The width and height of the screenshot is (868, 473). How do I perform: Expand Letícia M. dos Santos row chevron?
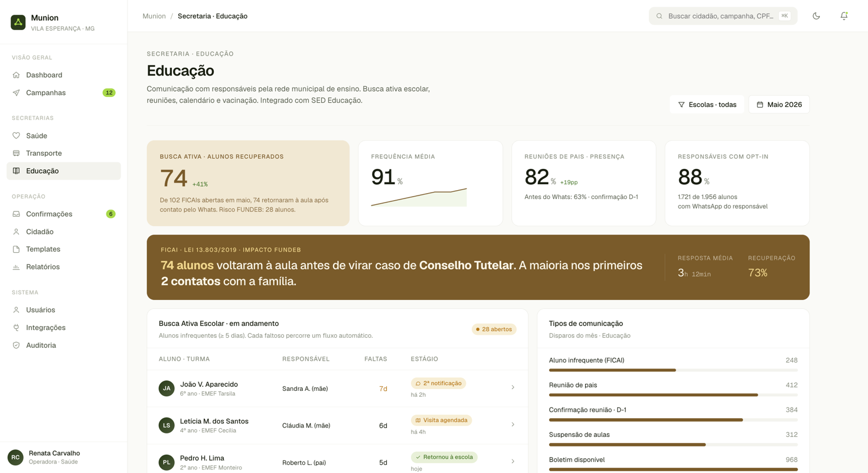[x=513, y=425]
